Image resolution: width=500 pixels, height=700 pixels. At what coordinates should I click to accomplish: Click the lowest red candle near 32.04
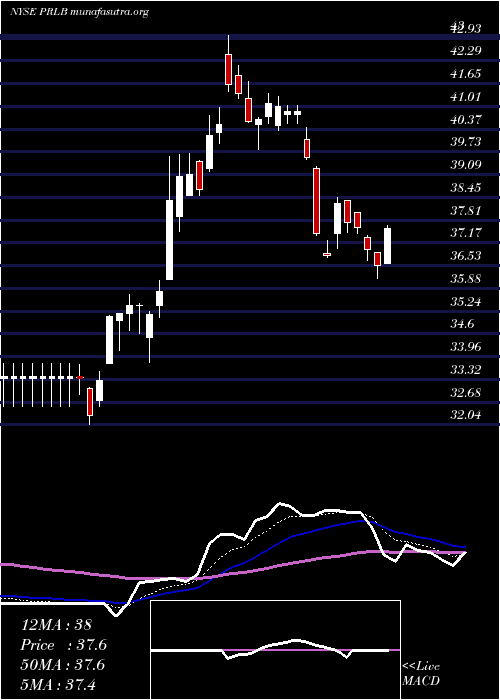[x=90, y=402]
